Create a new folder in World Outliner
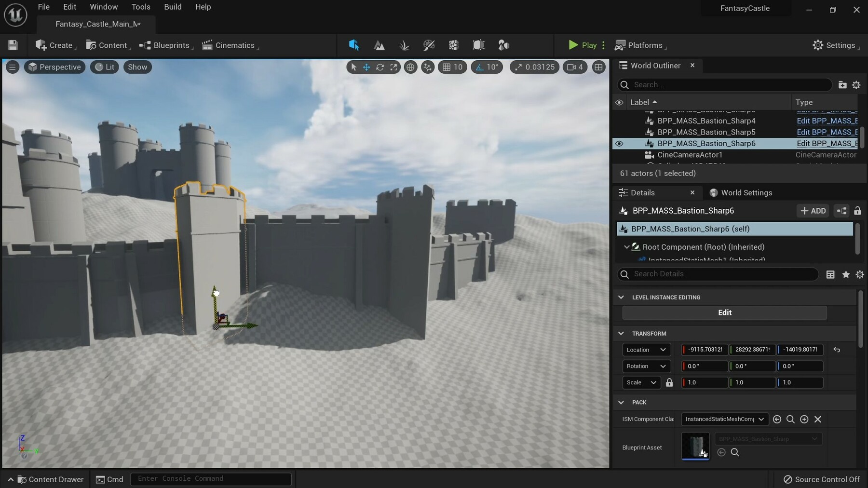The height and width of the screenshot is (488, 868). [x=841, y=85]
